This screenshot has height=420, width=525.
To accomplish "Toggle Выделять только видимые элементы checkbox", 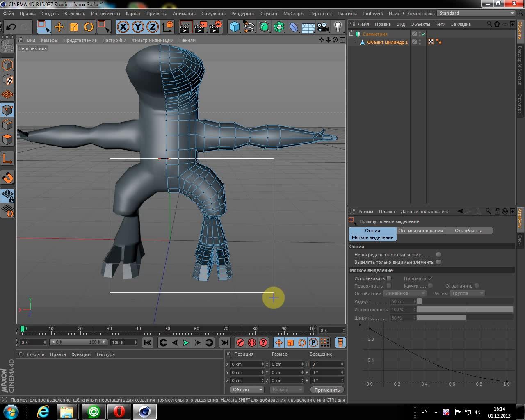I will click(x=438, y=262).
